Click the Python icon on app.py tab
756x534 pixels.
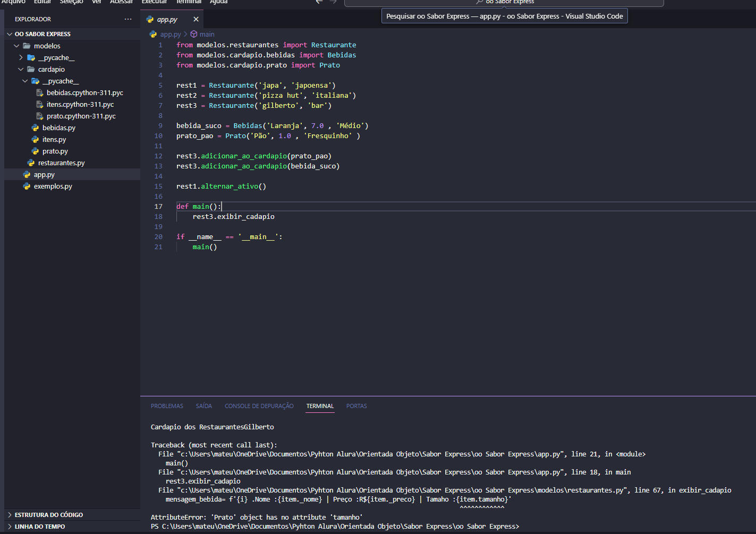pos(150,19)
